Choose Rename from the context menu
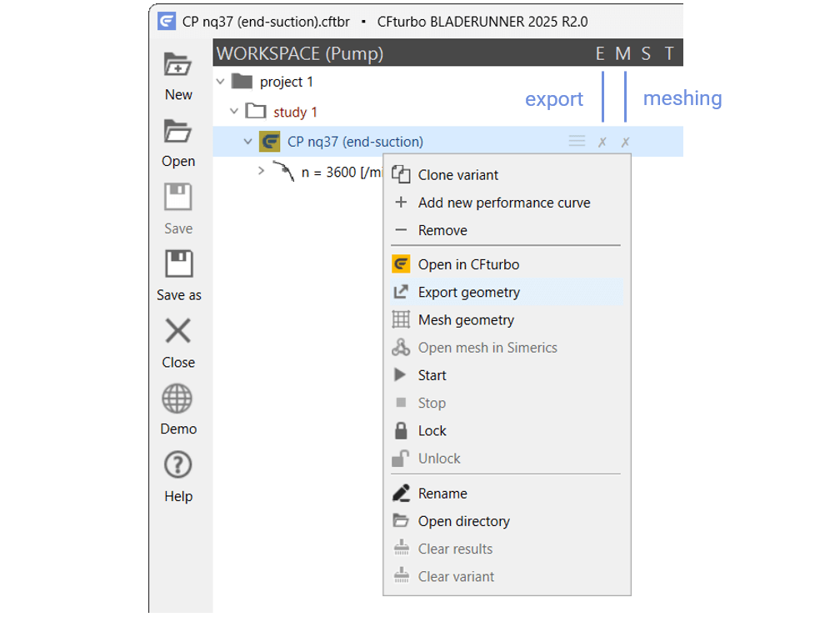The image size is (840, 632). pyautogui.click(x=507, y=494)
